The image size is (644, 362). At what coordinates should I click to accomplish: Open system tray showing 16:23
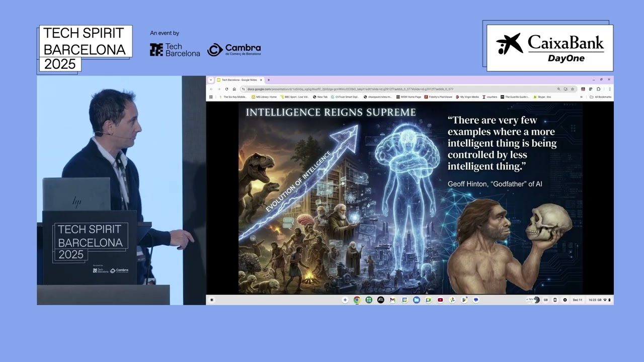[x=599, y=300]
